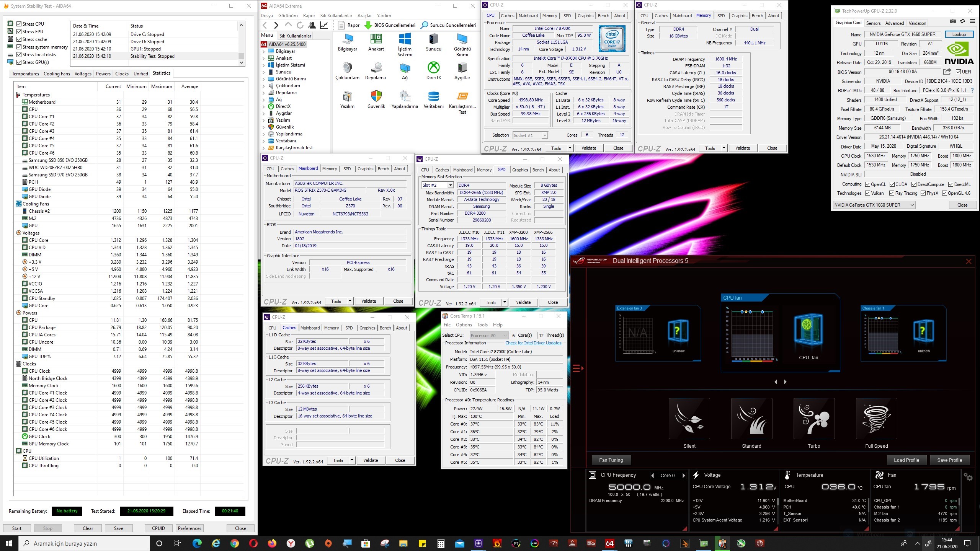
Task: Open the İşletim Sistemi icon in AIDA64 panel
Action: click(405, 39)
